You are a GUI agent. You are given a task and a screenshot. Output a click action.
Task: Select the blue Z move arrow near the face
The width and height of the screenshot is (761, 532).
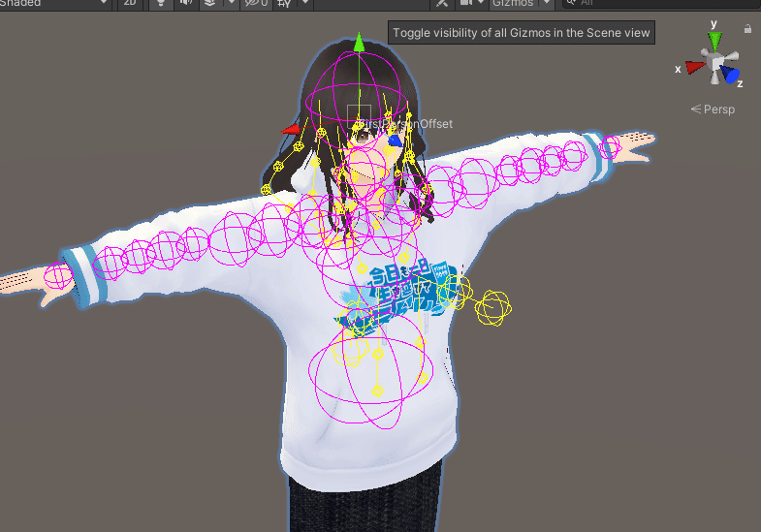(x=395, y=141)
